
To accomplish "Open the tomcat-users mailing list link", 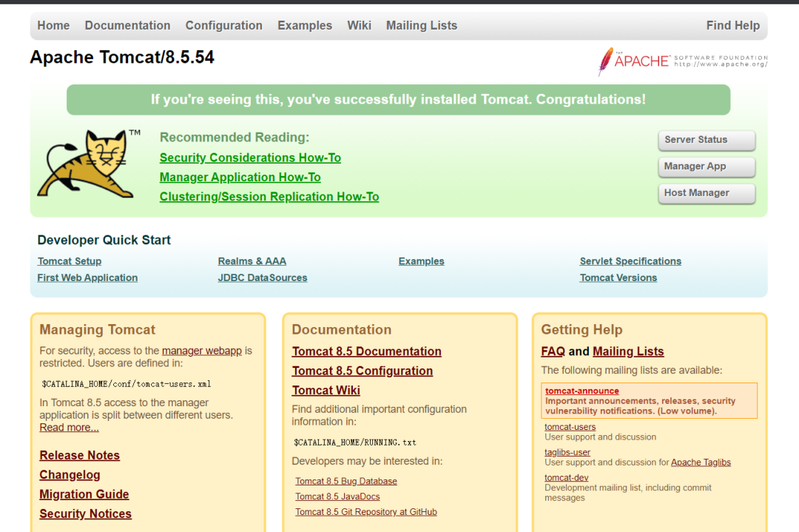I will point(570,427).
